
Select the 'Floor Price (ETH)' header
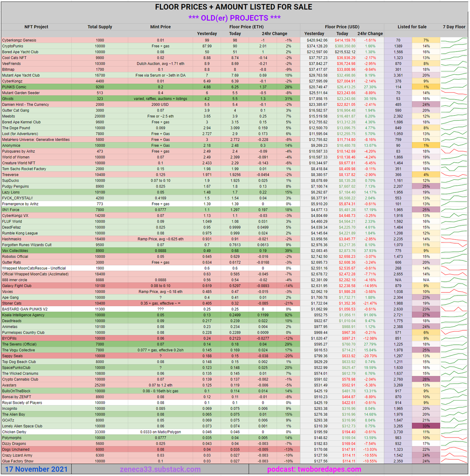pyautogui.click(x=246, y=27)
